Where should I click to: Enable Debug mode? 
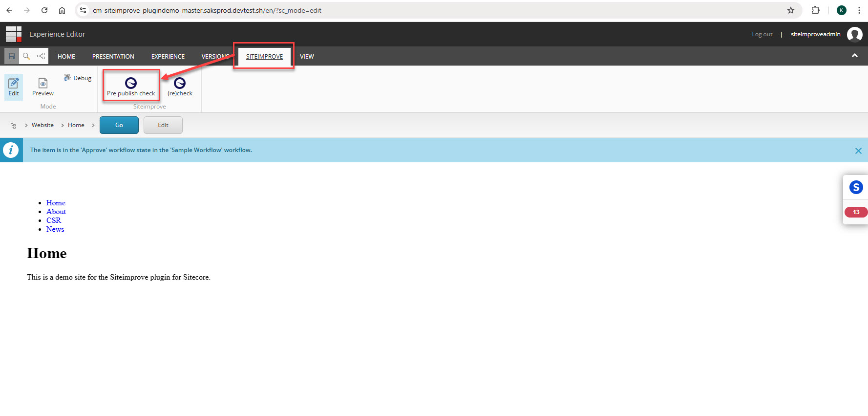click(x=78, y=78)
